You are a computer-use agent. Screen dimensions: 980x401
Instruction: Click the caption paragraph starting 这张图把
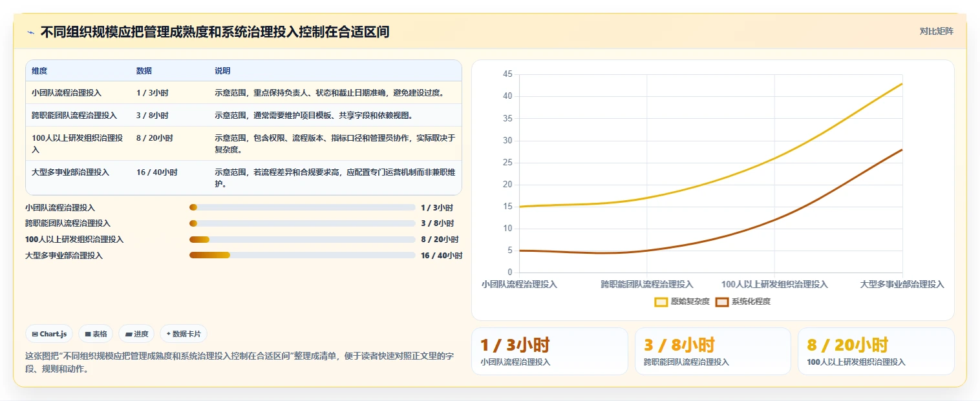pyautogui.click(x=240, y=363)
